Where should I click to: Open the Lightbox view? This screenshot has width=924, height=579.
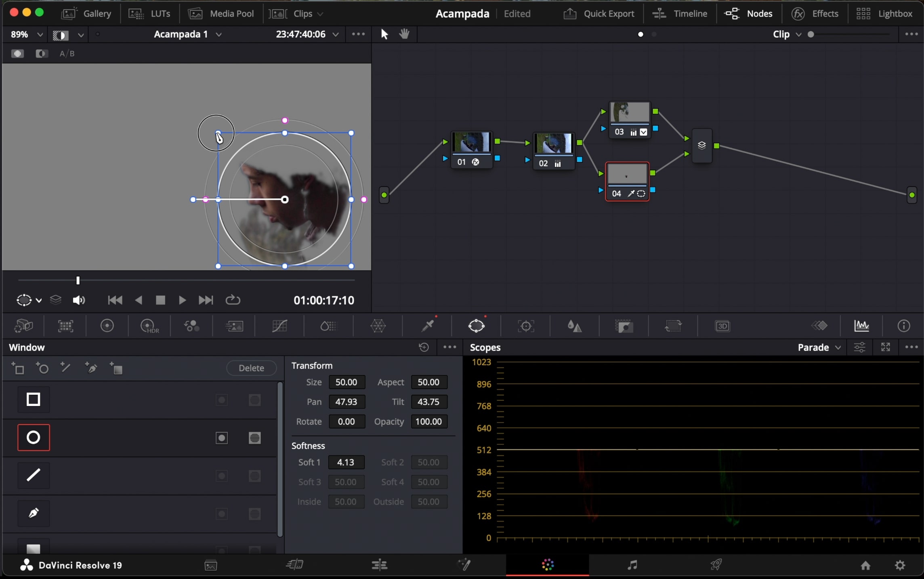pos(884,14)
